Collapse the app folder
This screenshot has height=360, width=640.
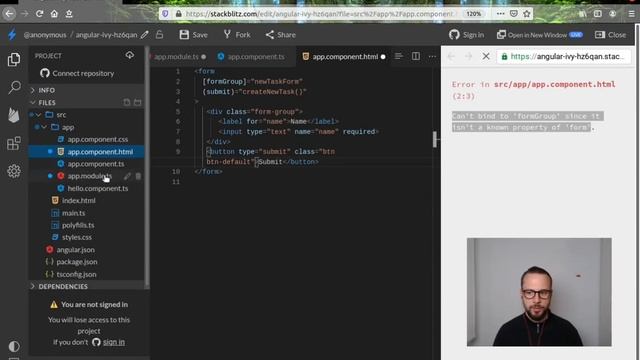[x=44, y=127]
